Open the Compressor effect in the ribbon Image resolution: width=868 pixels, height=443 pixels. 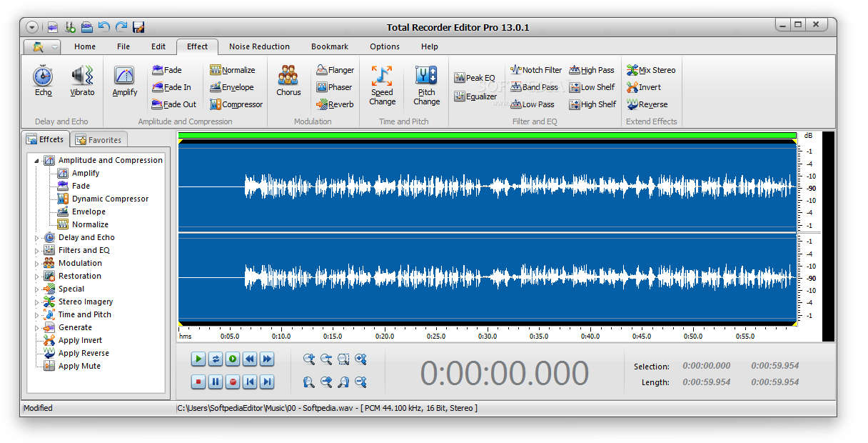(x=236, y=104)
